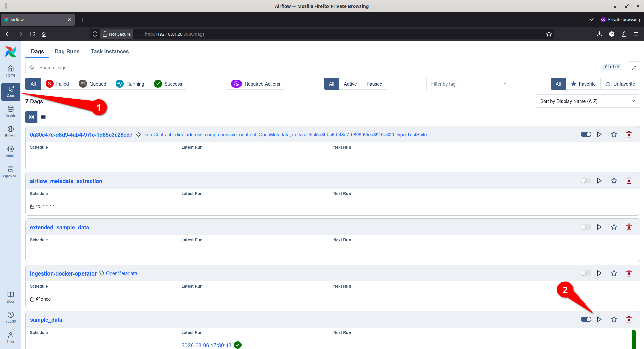Trigger the sample_data DAG with play icon
This screenshot has height=349, width=644.
[x=599, y=319]
